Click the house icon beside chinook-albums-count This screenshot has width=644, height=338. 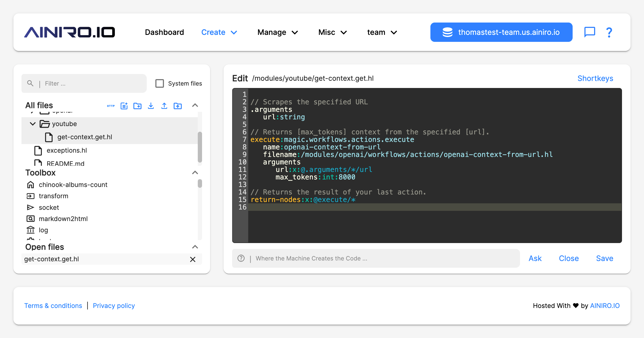pos(31,185)
